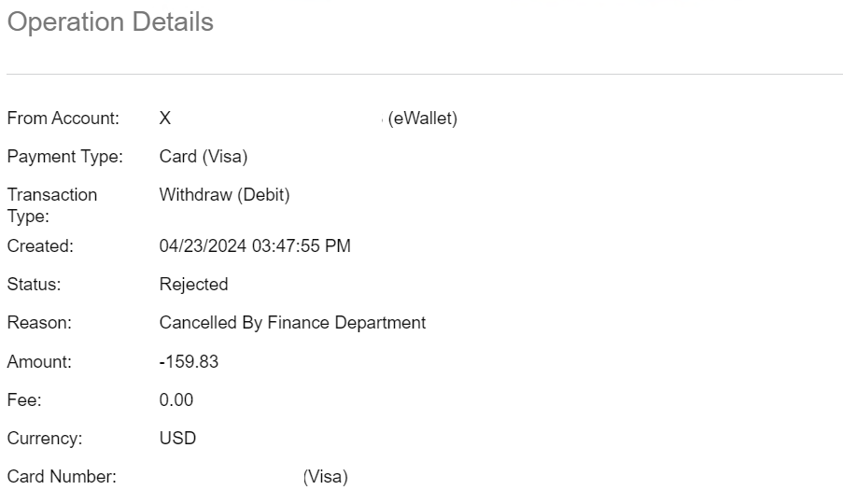The width and height of the screenshot is (843, 504).
Task: Click the Operation Details heading
Action: [110, 22]
